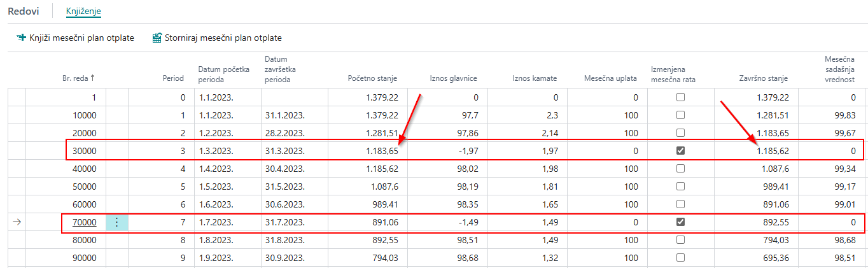Uncheck Izmenjena mesečna rata for period 3
Viewport: 868px width, 268px height.
click(681, 151)
